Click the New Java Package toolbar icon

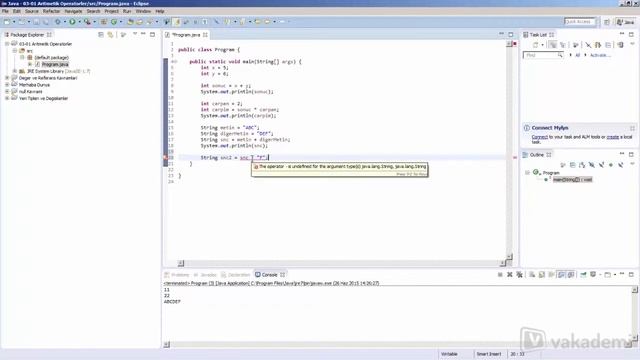[104, 22]
